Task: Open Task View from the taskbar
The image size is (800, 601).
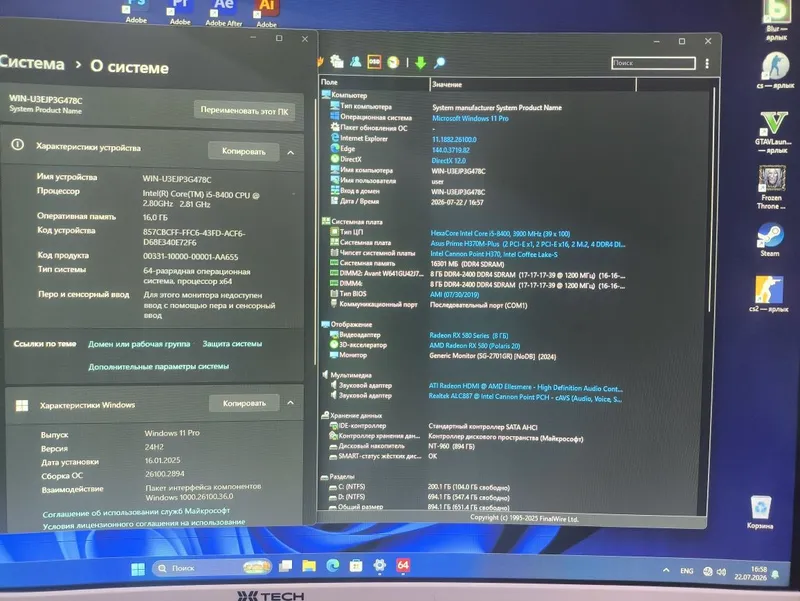Action: [x=285, y=566]
